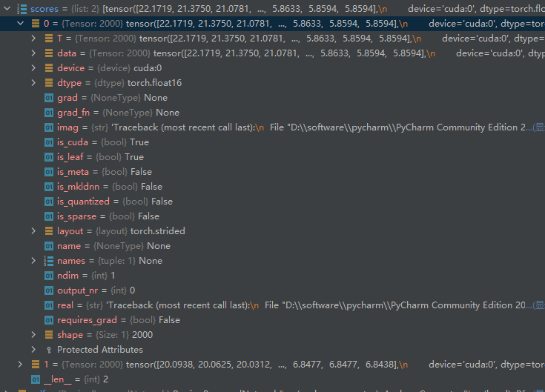Expand the shape attribute
The height and width of the screenshot is (392, 545).
tap(33, 335)
